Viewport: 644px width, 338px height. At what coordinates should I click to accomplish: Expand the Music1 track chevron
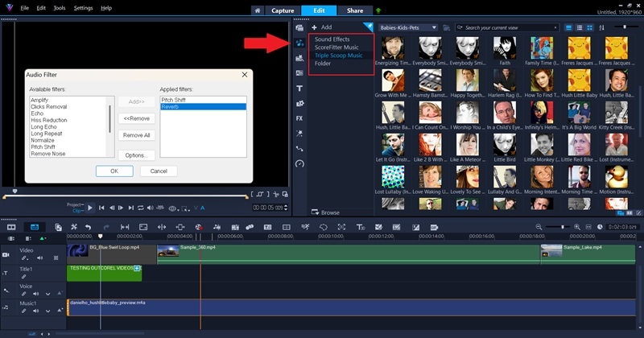(48, 311)
